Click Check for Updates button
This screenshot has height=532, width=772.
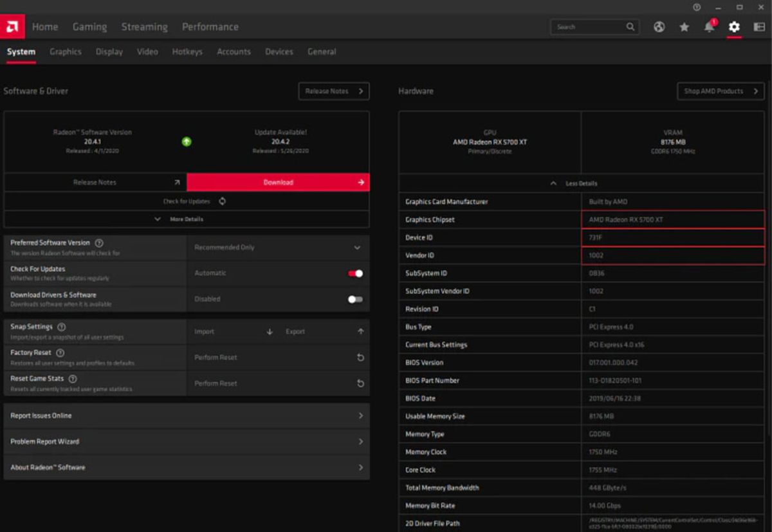coord(187,201)
